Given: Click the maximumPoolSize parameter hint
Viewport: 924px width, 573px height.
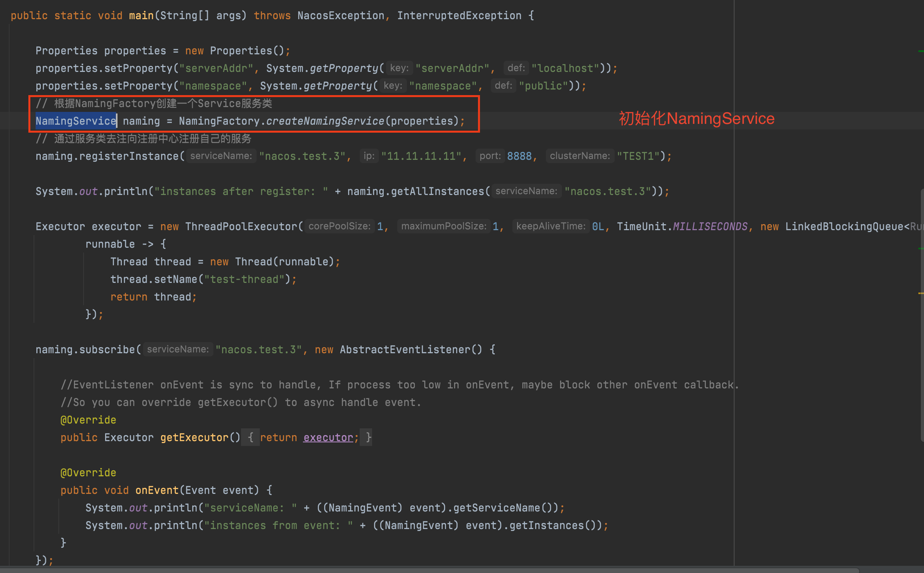Looking at the screenshot, I should pos(444,227).
